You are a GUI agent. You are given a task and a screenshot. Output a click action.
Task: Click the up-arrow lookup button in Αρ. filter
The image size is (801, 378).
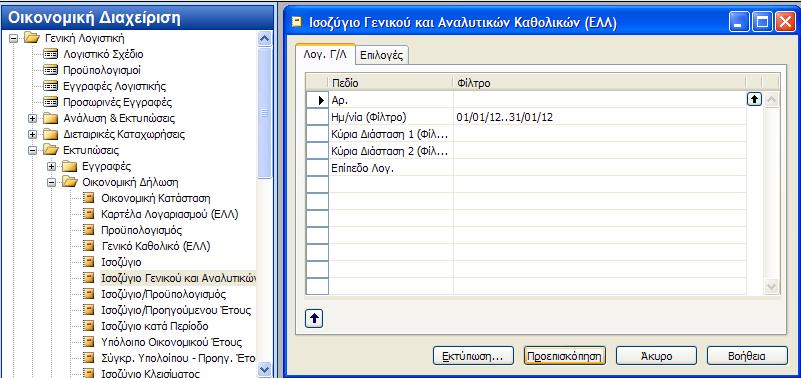(x=754, y=100)
